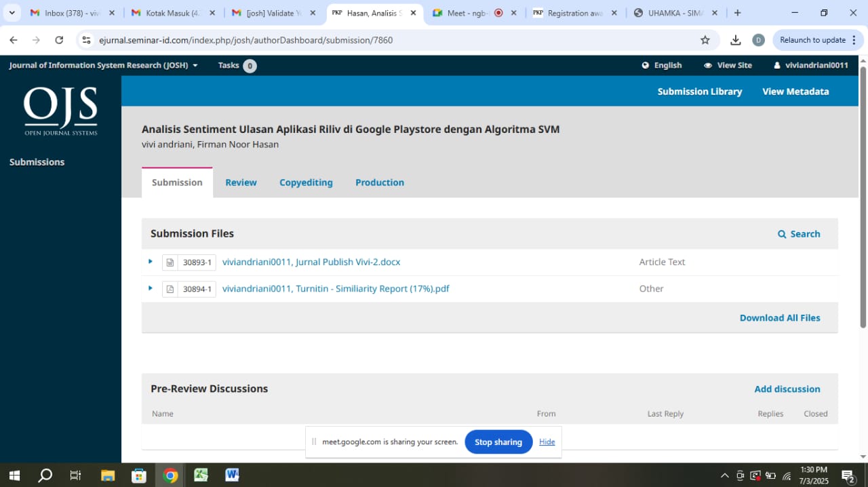Open the Journal of Information System Research dropdown
868x487 pixels.
click(103, 65)
